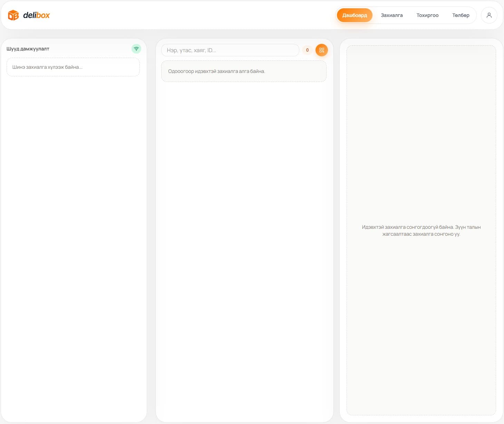Focus the Нэр, утас, хаяг, ID search field
This screenshot has width=504, height=424.
pos(230,50)
